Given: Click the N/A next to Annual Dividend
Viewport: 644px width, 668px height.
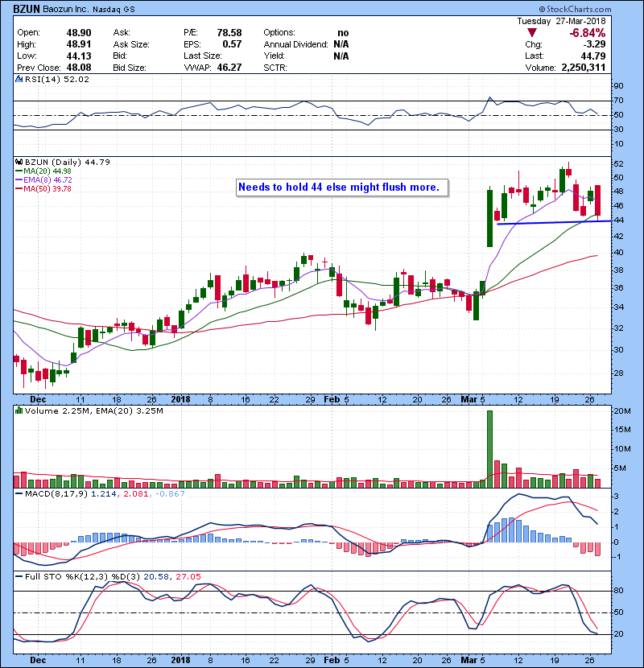Looking at the screenshot, I should [341, 44].
